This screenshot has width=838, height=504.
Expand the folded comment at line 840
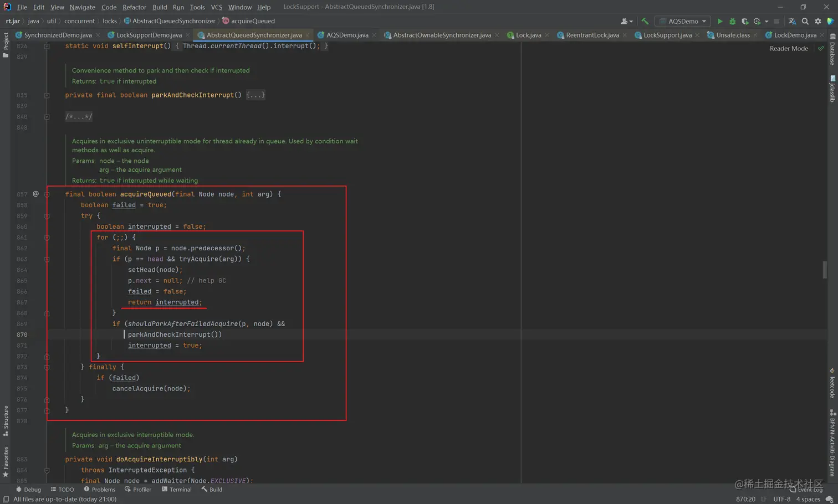coord(47,117)
